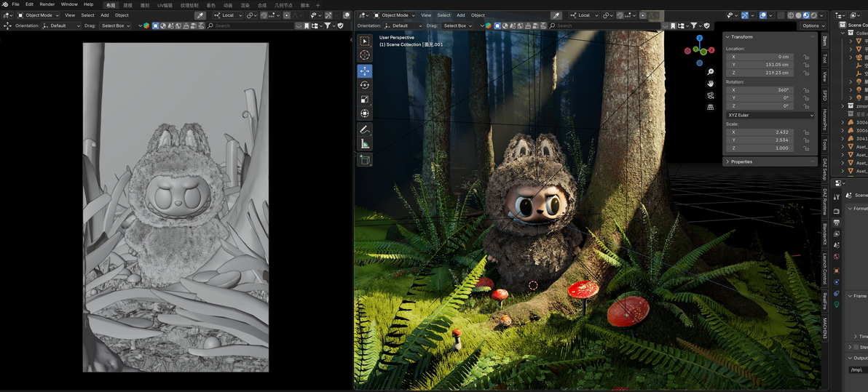
Task: Select the Move tool in right viewport toolbar
Action: tap(365, 71)
